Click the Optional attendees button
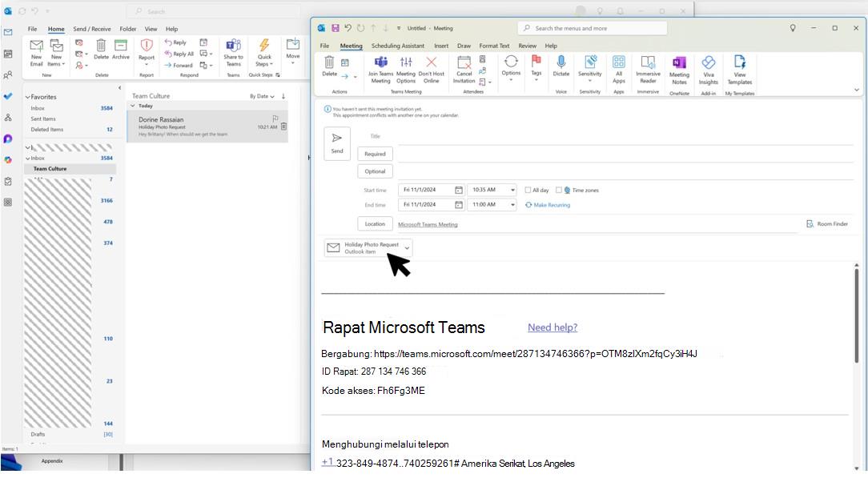Screen dimensions: 868x478 pos(375,171)
